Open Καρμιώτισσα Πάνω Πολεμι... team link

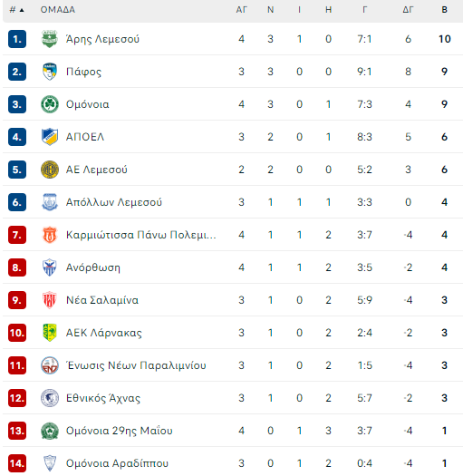(x=141, y=235)
